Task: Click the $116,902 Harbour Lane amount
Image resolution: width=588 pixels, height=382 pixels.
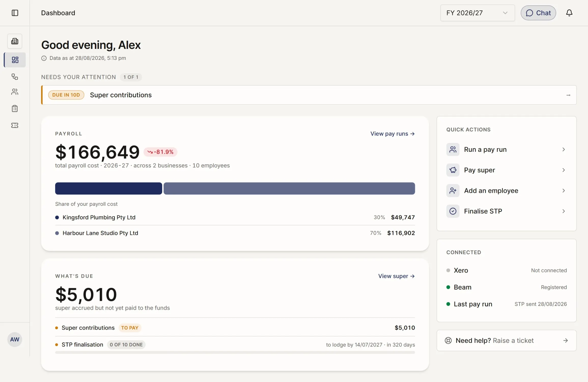Action: click(401, 233)
